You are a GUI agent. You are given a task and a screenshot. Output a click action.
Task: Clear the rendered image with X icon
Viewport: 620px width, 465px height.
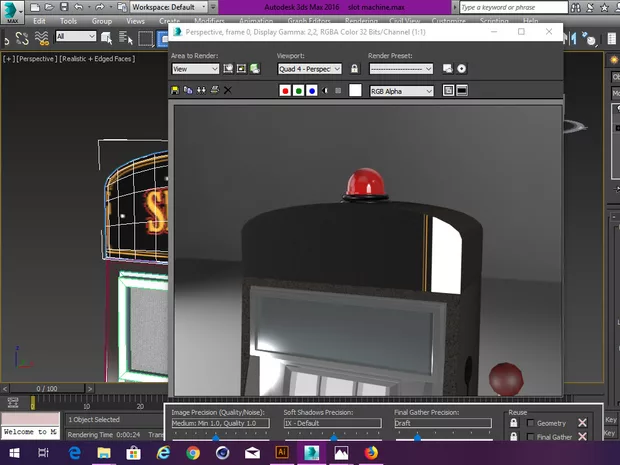point(227,90)
